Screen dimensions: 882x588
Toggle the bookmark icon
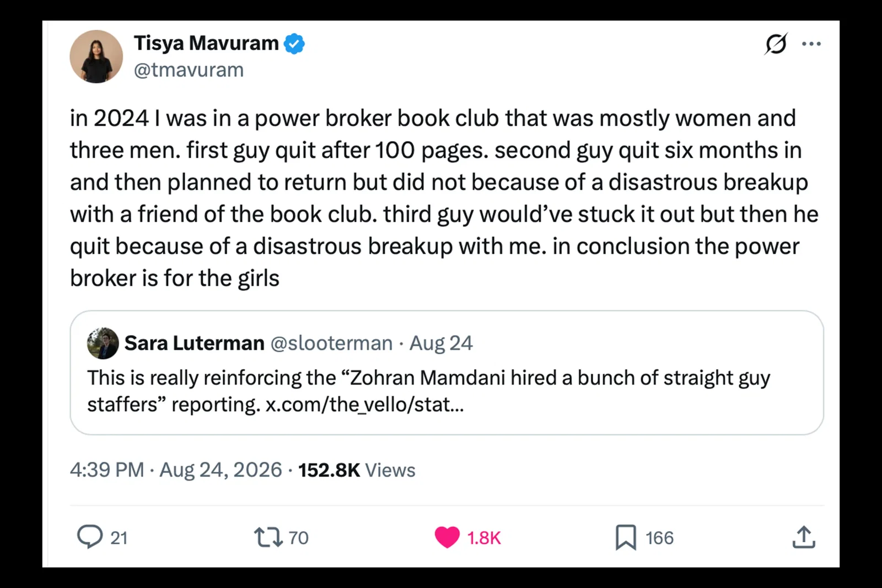[x=626, y=537]
